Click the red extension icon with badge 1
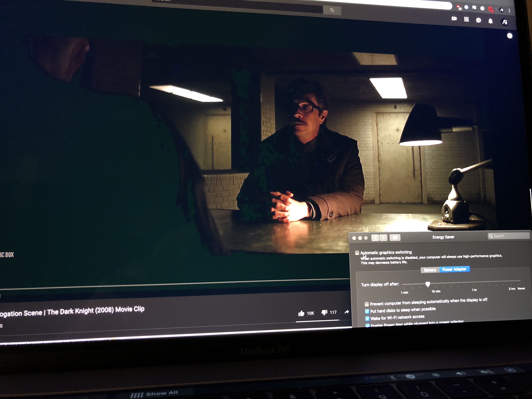This screenshot has width=532, height=399. [x=490, y=9]
